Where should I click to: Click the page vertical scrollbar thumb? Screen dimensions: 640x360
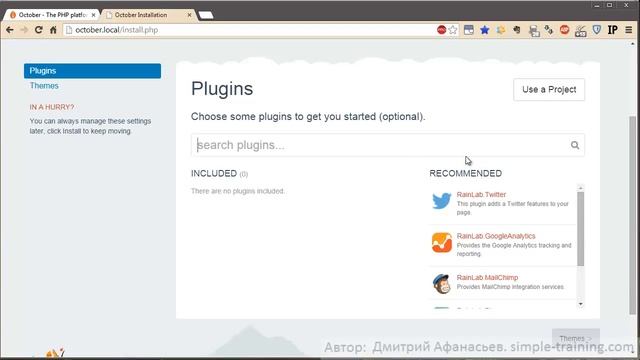[633, 215]
